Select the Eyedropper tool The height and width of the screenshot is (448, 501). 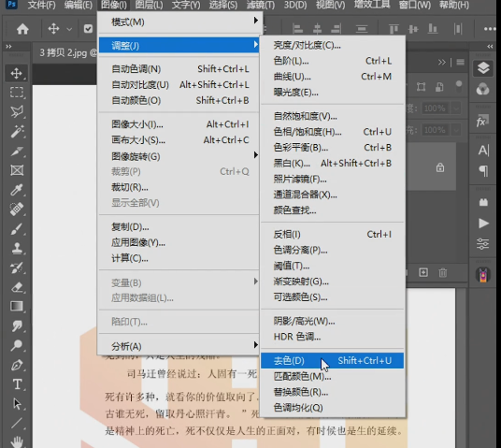(17, 190)
